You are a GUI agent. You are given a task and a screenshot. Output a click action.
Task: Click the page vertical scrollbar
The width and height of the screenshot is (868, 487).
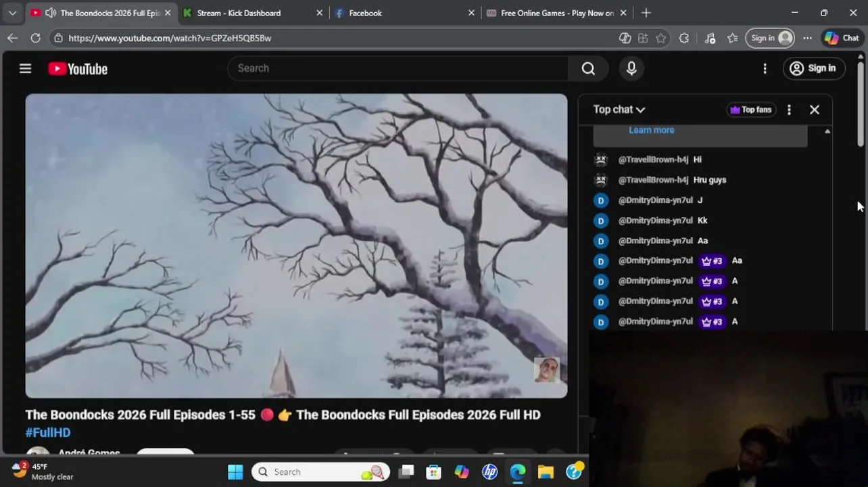(861, 104)
